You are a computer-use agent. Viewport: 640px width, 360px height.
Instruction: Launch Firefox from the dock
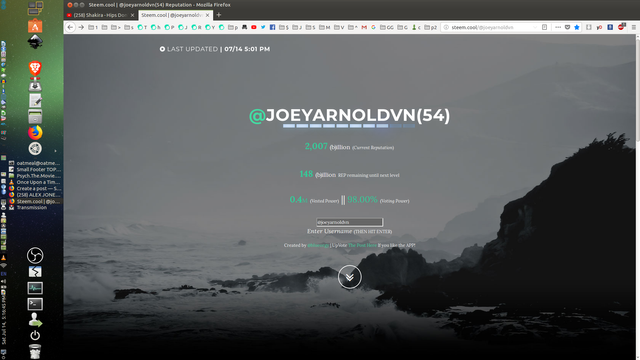(35, 132)
